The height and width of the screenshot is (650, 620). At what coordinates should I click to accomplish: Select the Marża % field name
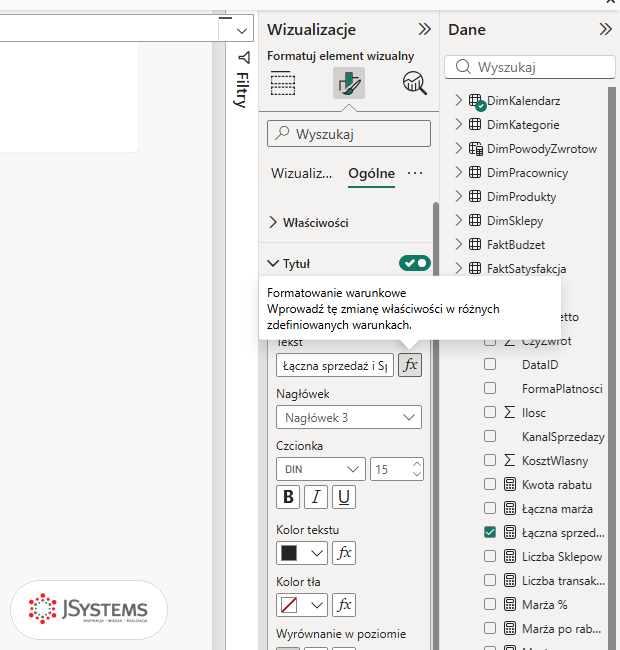click(x=545, y=604)
